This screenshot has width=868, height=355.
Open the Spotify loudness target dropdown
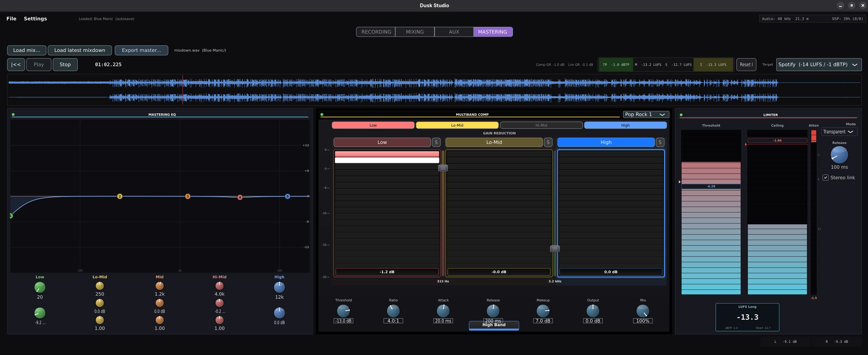819,64
